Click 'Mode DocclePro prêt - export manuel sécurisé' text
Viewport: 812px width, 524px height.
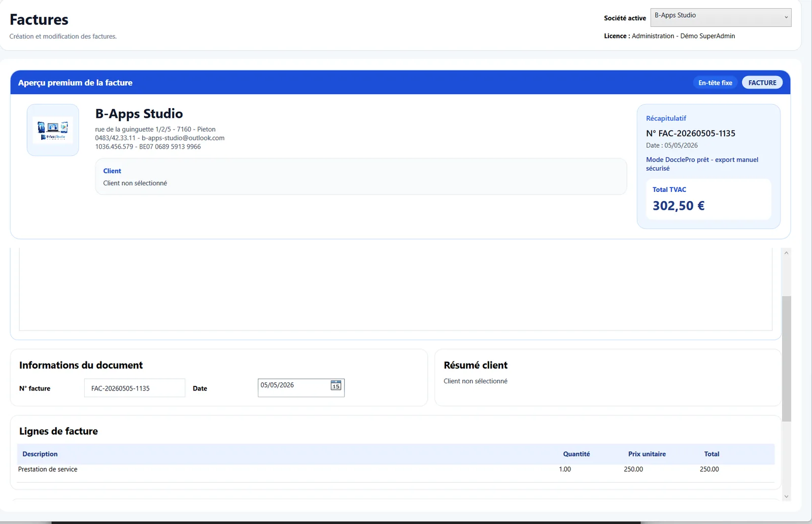(702, 164)
